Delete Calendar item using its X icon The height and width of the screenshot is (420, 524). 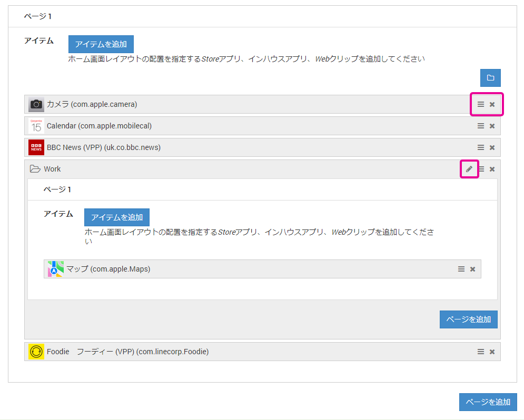tap(492, 126)
